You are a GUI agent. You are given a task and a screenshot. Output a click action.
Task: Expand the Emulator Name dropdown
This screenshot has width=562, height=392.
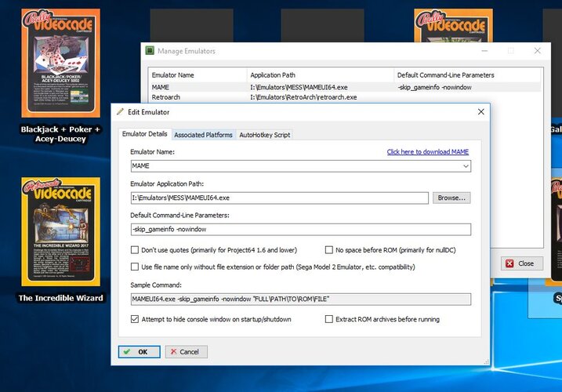coord(466,166)
